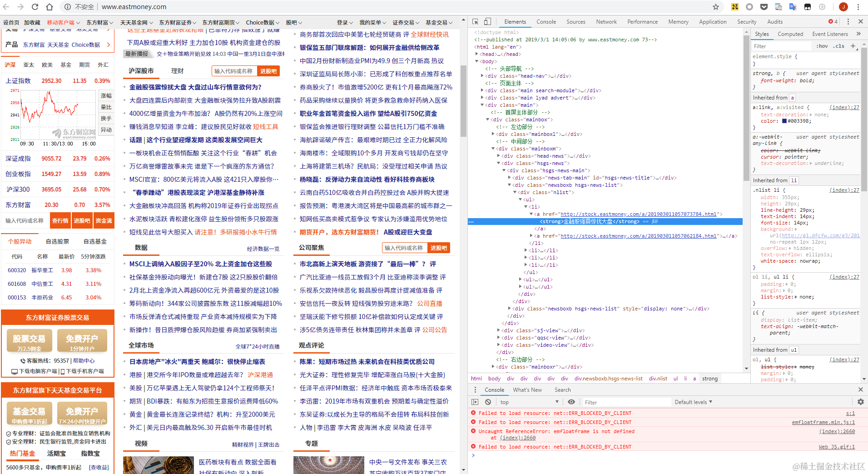Expand the head element node
This screenshot has height=474, width=868.
(476, 54)
